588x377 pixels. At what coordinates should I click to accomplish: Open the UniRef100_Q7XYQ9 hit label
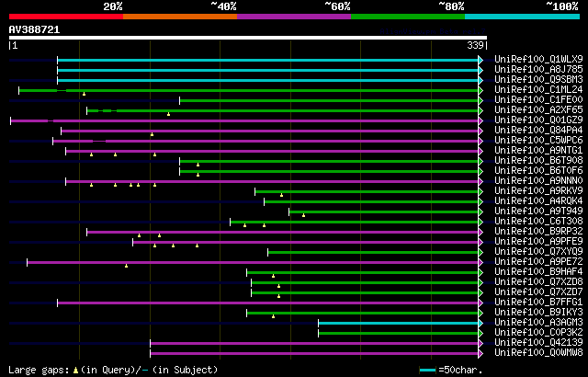538,252
